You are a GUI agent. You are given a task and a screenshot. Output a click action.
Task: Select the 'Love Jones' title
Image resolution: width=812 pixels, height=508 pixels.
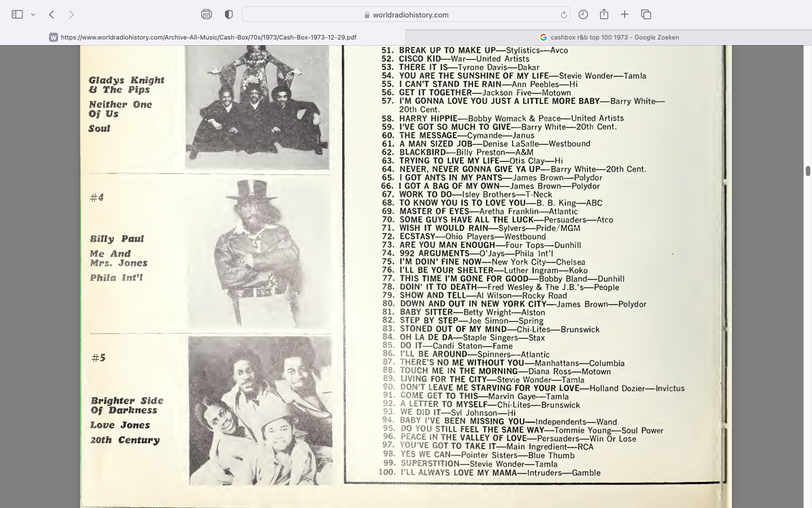coord(120,425)
